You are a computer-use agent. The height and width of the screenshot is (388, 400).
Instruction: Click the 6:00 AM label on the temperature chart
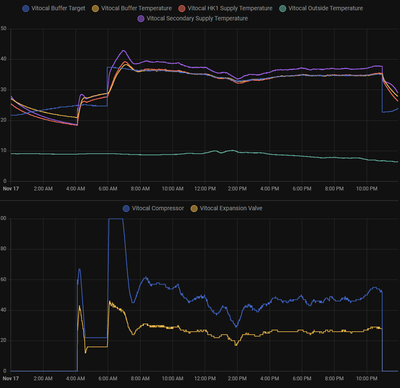coord(108,189)
